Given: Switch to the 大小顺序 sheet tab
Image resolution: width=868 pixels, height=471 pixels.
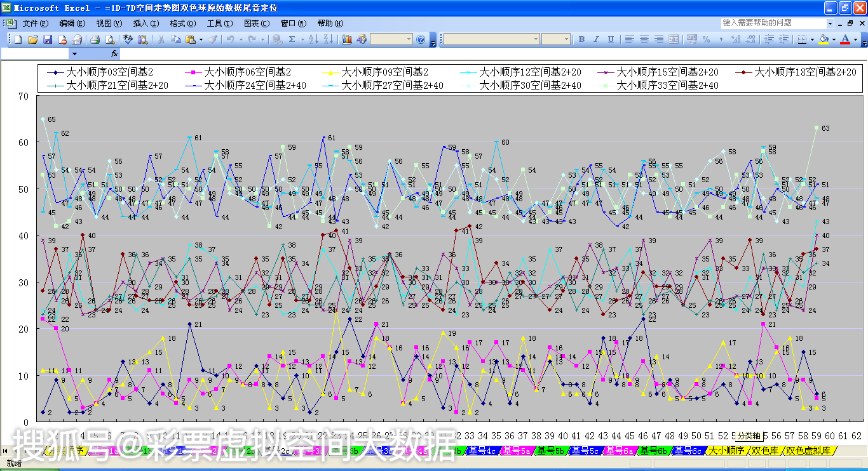Looking at the screenshot, I should (x=726, y=451).
